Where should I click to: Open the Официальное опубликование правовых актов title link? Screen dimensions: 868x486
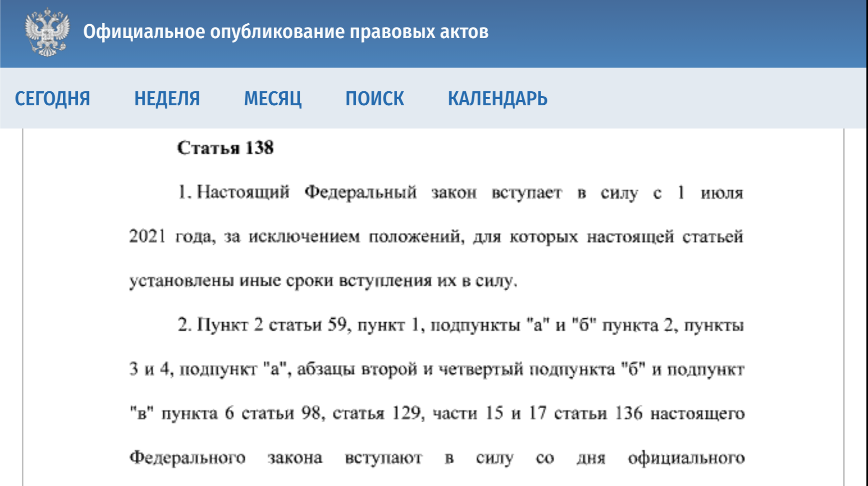285,32
